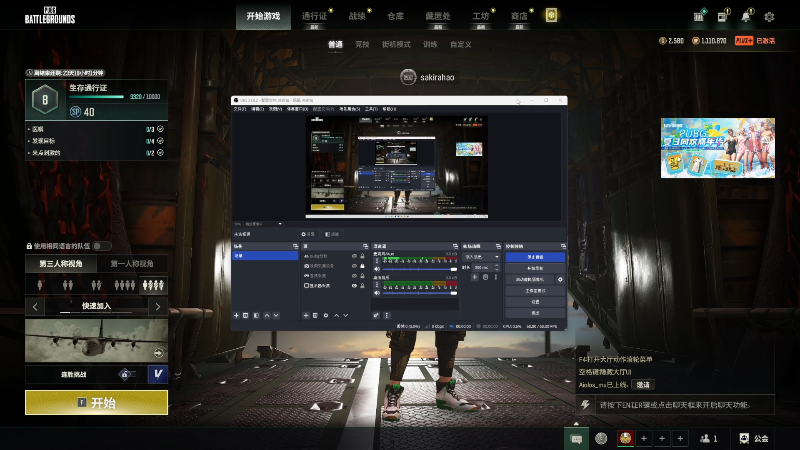The height and width of the screenshot is (450, 800).
Task: Toggle visibility eye of fourth OBS source
Action: click(354, 286)
